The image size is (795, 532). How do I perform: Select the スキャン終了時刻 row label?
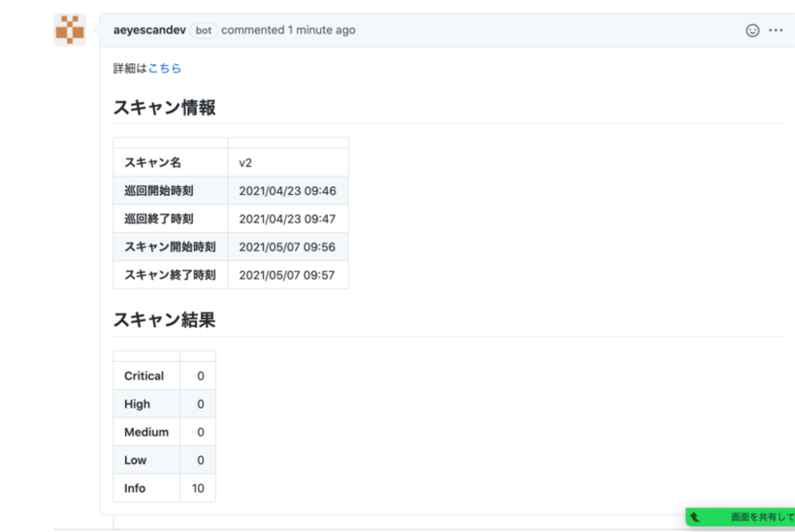[170, 275]
